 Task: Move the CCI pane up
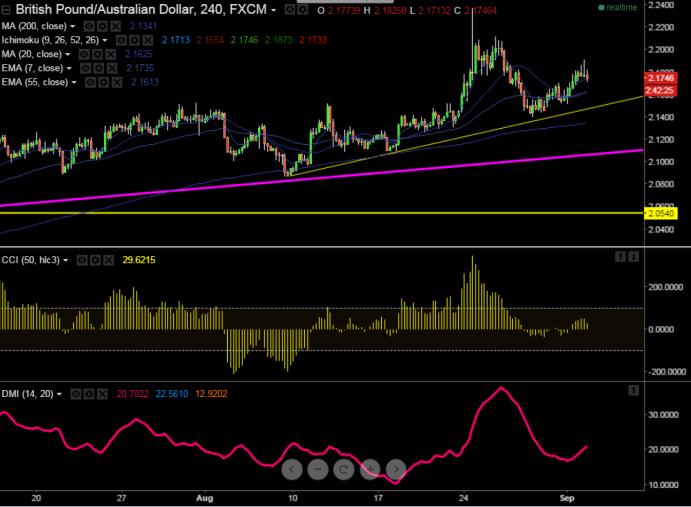point(620,257)
